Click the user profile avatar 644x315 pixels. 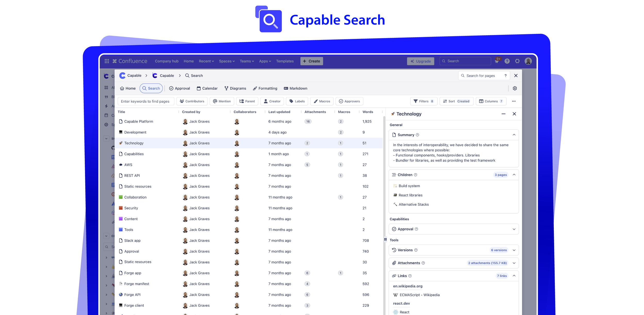coord(528,61)
